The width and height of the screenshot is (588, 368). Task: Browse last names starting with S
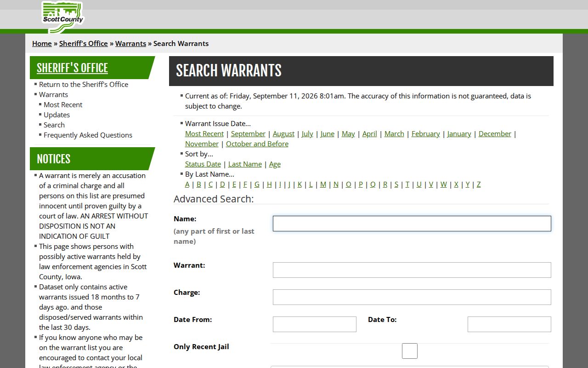(x=396, y=184)
